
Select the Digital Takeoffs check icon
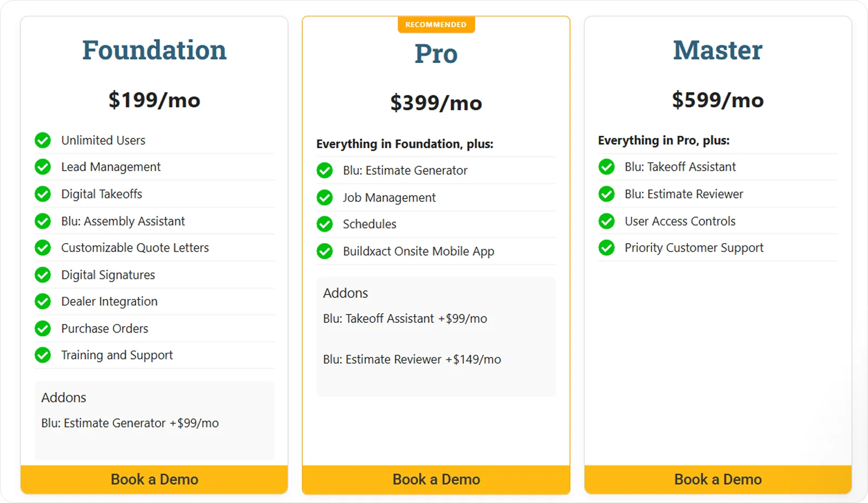click(x=42, y=194)
